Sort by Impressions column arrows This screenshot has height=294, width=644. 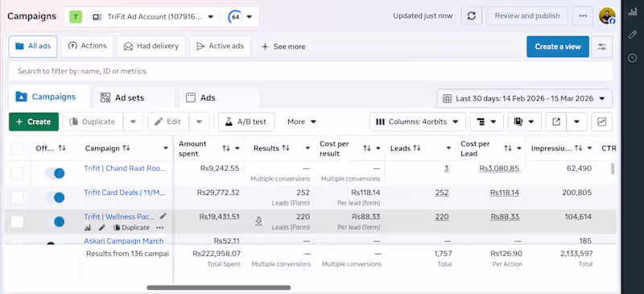pyautogui.click(x=578, y=148)
